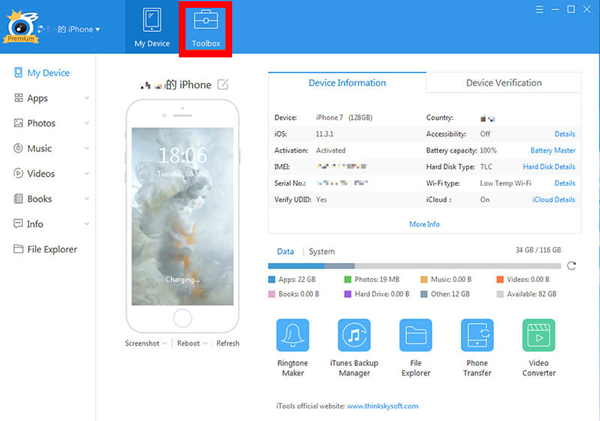Click the iPhone lock screen preview
Image resolution: width=600 pixels, height=421 pixels.
coord(183,216)
